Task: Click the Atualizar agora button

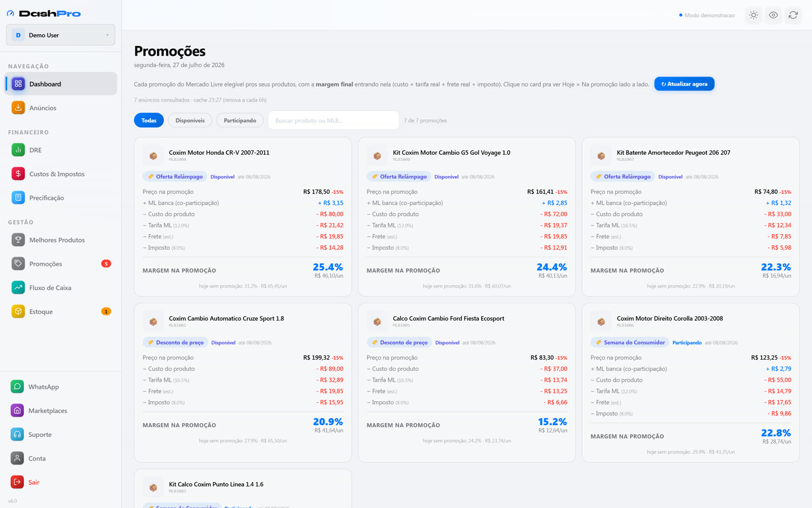Action: 684,84
